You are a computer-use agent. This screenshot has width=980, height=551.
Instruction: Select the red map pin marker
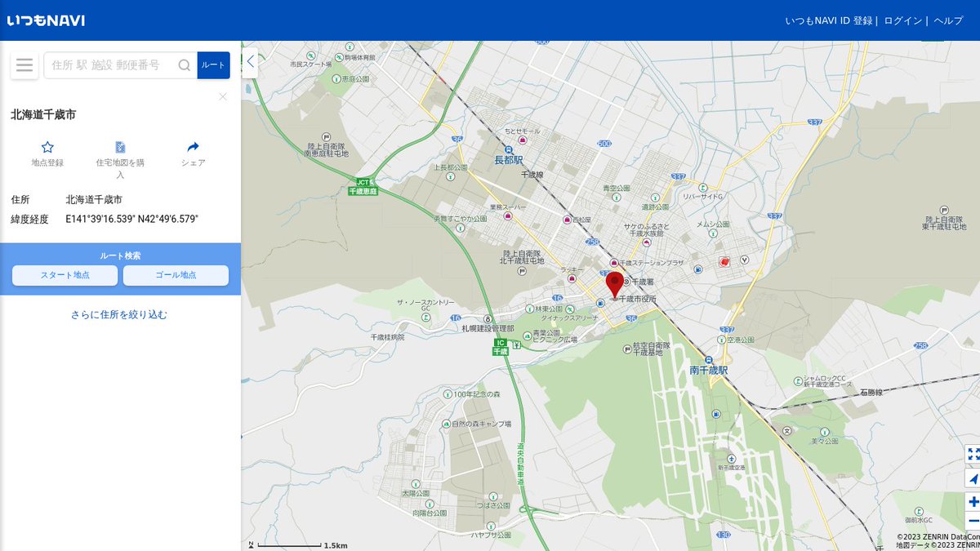point(615,285)
